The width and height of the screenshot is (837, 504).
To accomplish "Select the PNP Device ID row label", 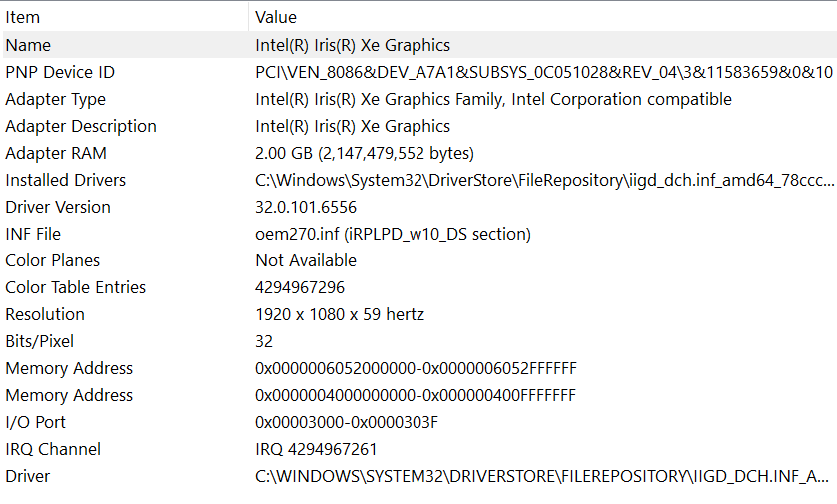I will [x=60, y=72].
